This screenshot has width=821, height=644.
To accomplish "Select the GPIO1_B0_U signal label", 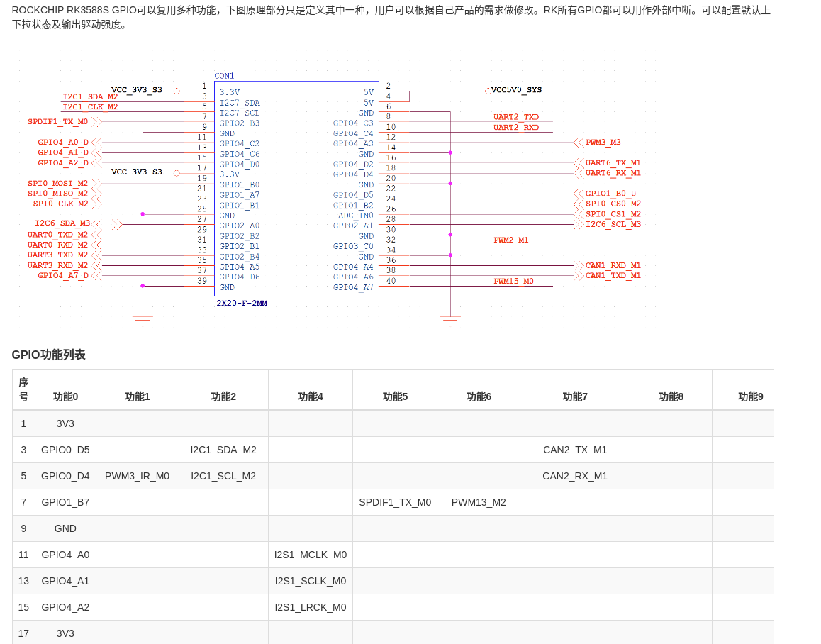I will [x=611, y=194].
